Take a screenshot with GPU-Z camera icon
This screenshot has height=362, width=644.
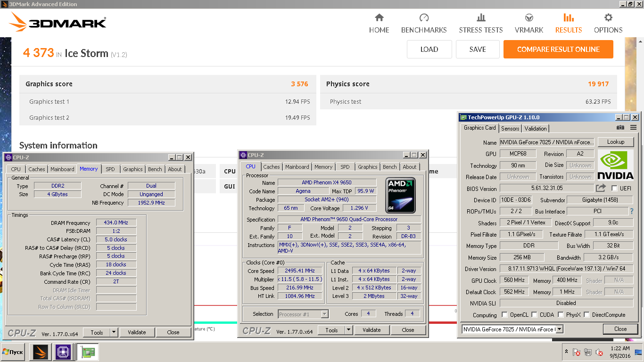pos(620,128)
